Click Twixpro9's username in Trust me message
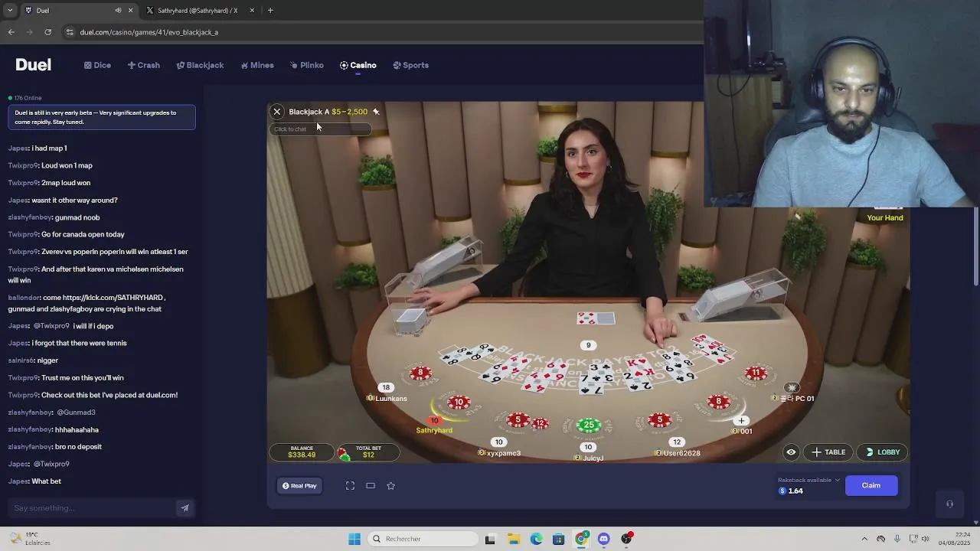 point(23,378)
